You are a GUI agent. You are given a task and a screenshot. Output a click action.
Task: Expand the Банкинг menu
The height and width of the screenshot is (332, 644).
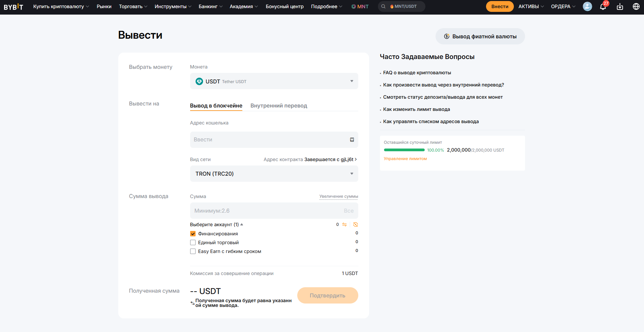(210, 6)
